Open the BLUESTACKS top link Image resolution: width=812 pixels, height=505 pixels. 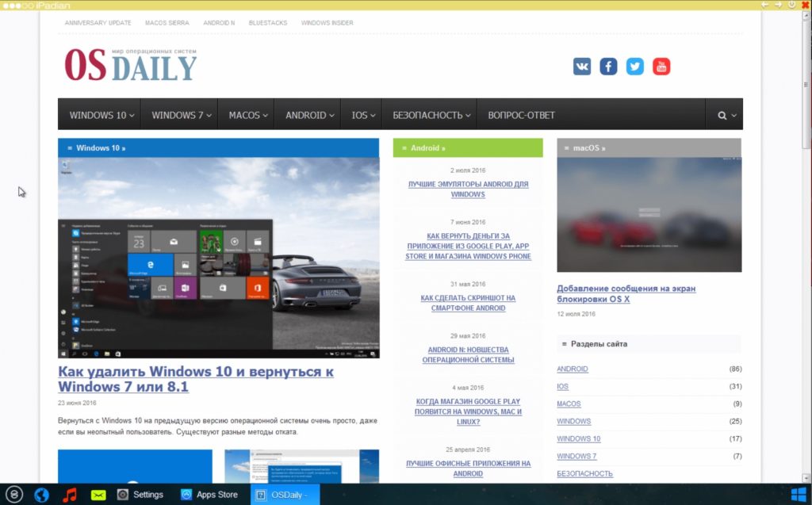pos(268,23)
